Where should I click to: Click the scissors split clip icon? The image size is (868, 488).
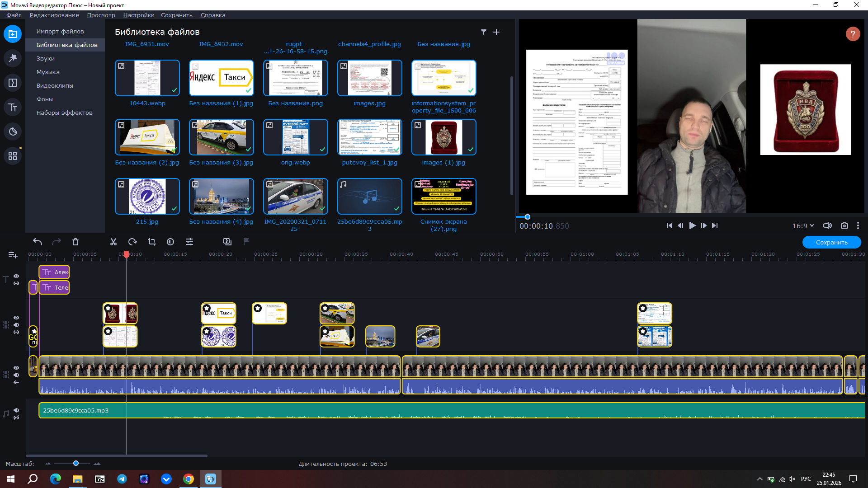pos(113,242)
